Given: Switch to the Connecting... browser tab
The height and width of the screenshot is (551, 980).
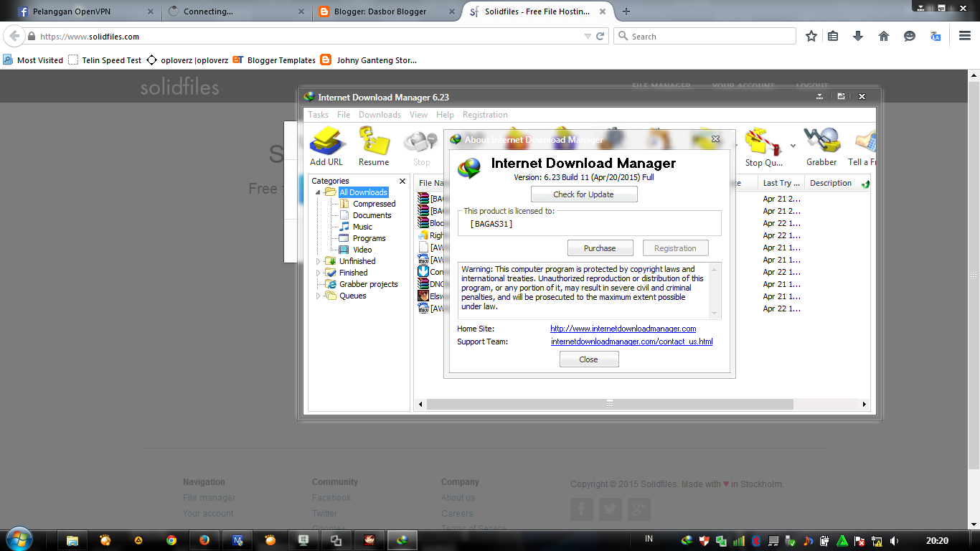Looking at the screenshot, I should 237,11.
